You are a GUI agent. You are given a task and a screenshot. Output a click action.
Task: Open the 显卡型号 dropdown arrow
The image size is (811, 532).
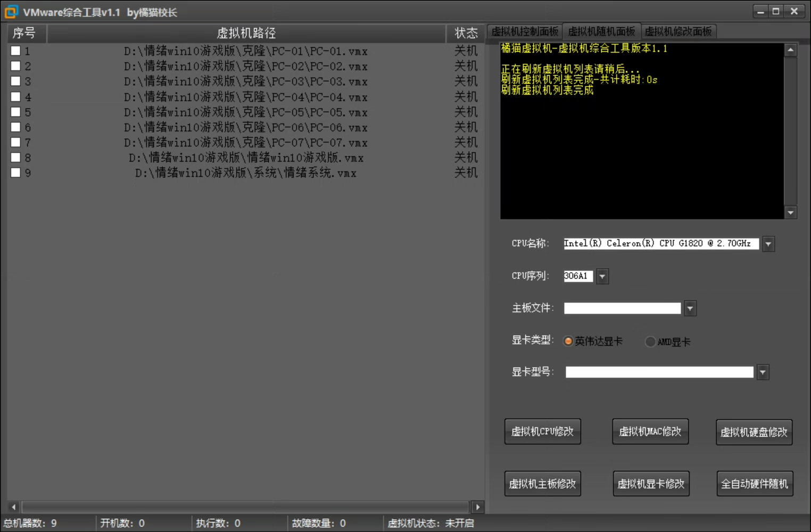763,372
